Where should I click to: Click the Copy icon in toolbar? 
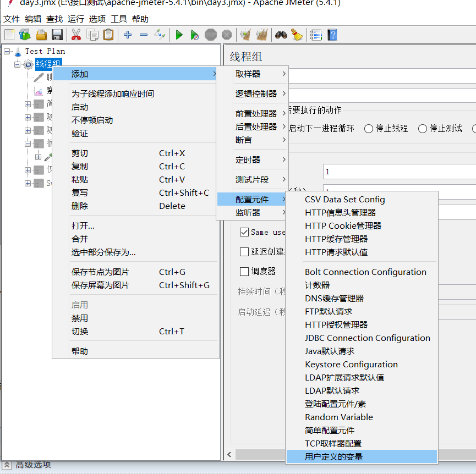coord(92,35)
